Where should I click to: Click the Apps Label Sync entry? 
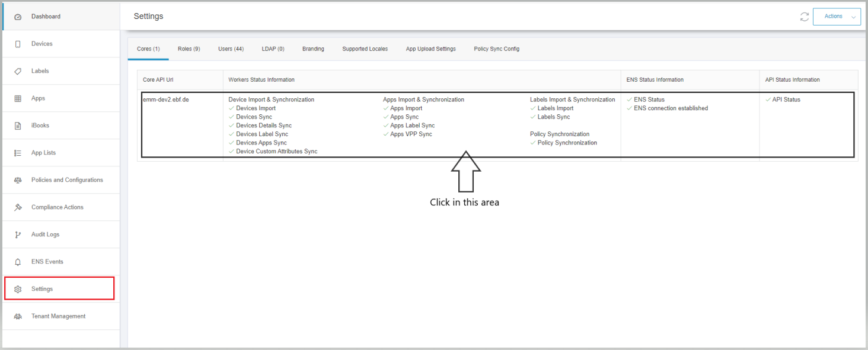tap(409, 126)
